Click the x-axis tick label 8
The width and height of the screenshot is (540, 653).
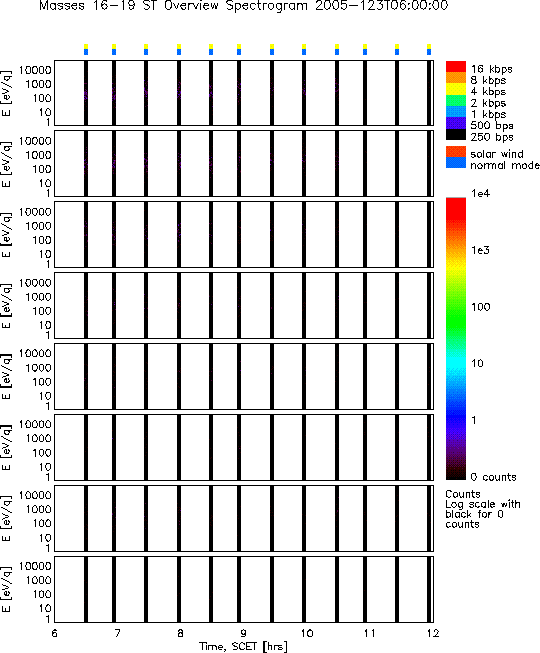click(x=180, y=633)
